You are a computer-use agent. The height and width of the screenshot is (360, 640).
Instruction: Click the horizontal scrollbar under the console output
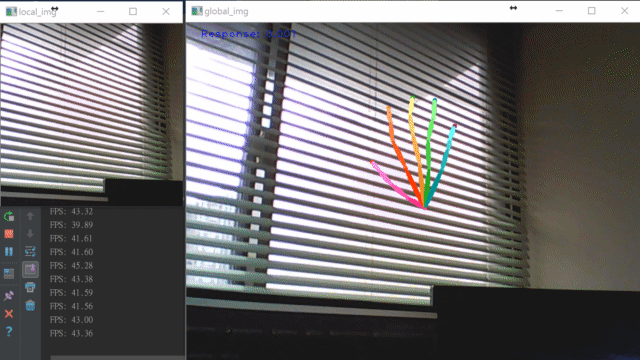click(x=117, y=358)
